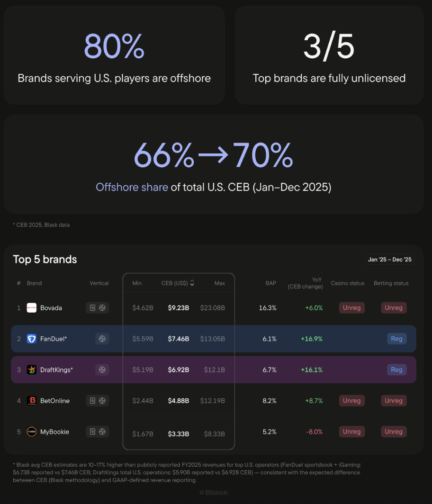Click the BetOnline red B logo

point(32,401)
